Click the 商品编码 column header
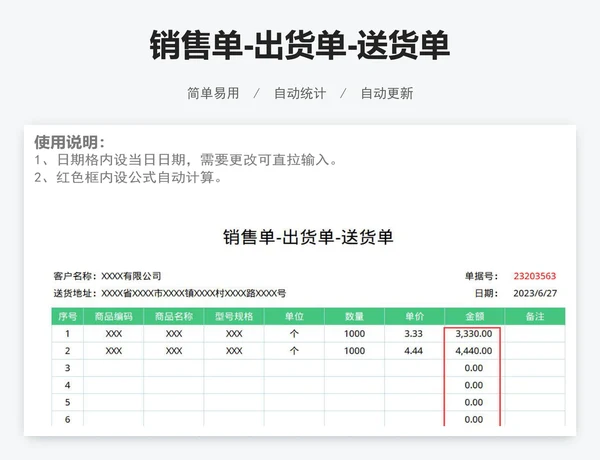This screenshot has width=600, height=460. (114, 316)
